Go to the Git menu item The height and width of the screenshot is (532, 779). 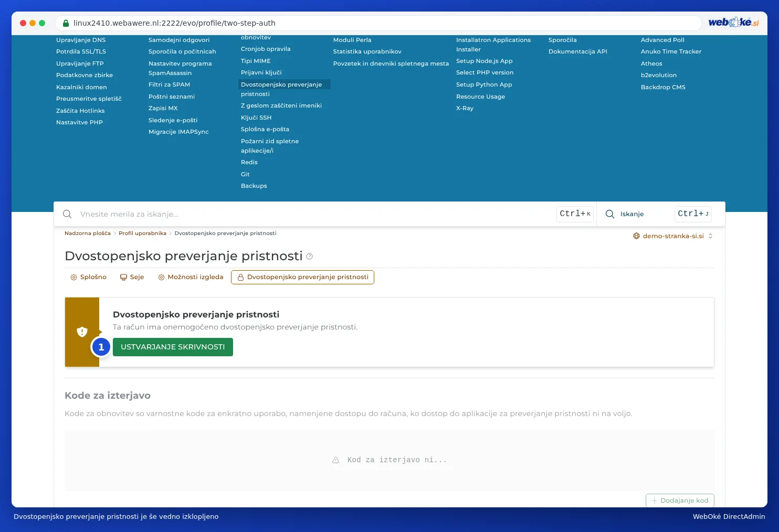tap(245, 174)
